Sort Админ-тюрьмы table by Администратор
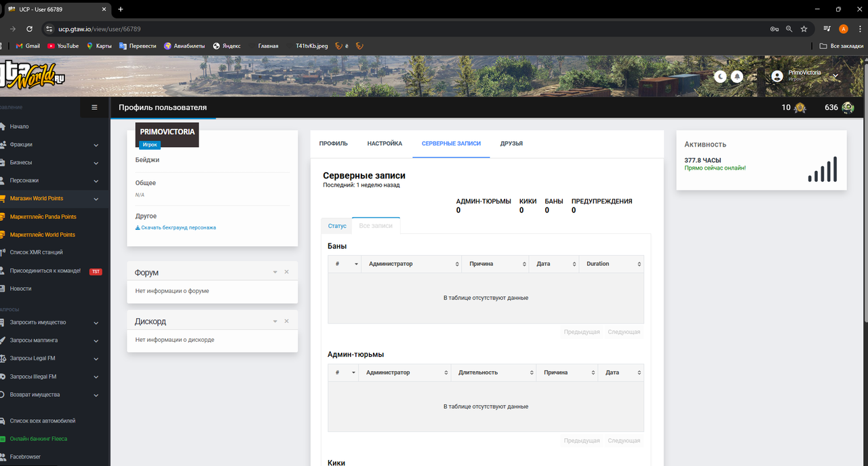 click(406, 372)
